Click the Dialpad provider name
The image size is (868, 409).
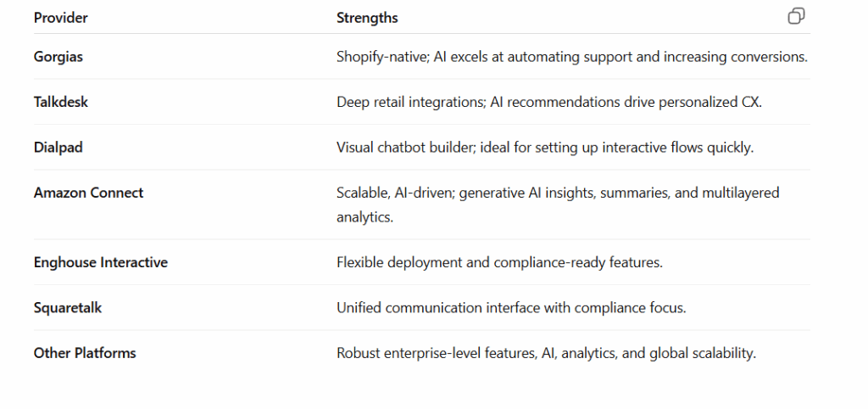click(x=58, y=148)
